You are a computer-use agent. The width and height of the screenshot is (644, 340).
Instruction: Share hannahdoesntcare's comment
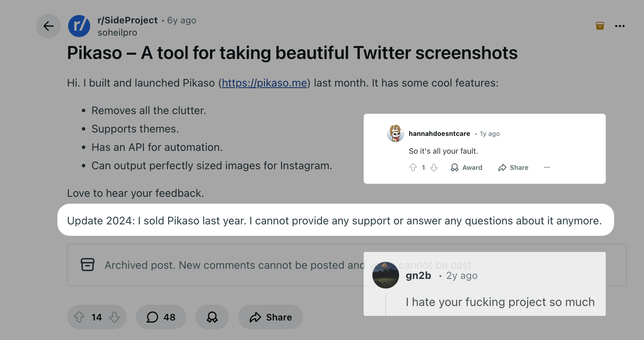click(x=513, y=167)
